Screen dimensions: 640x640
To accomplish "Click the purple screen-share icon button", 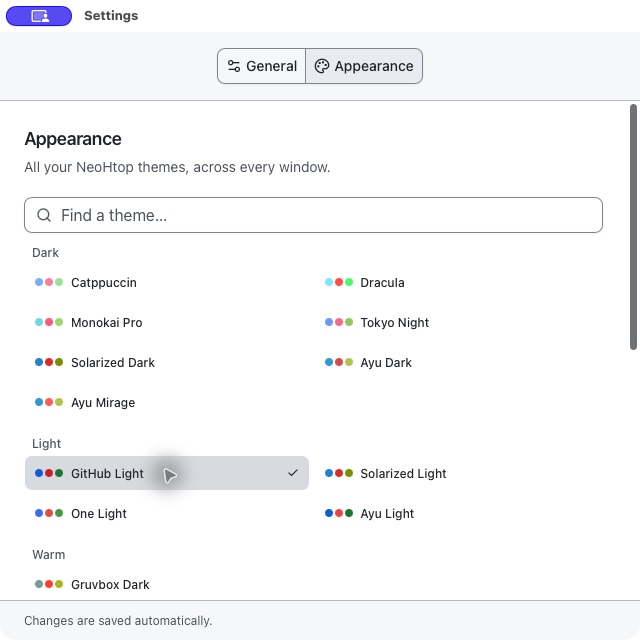I will (x=39, y=16).
